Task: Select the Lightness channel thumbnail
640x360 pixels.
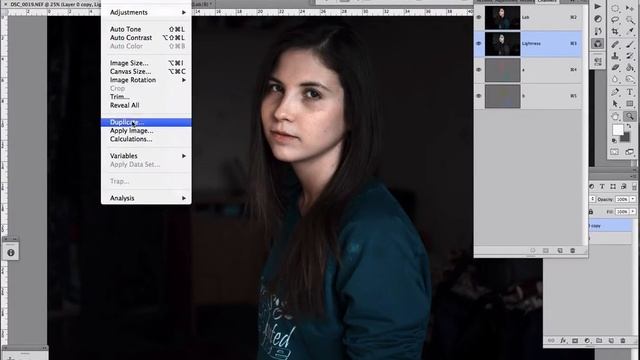Action: [502, 43]
